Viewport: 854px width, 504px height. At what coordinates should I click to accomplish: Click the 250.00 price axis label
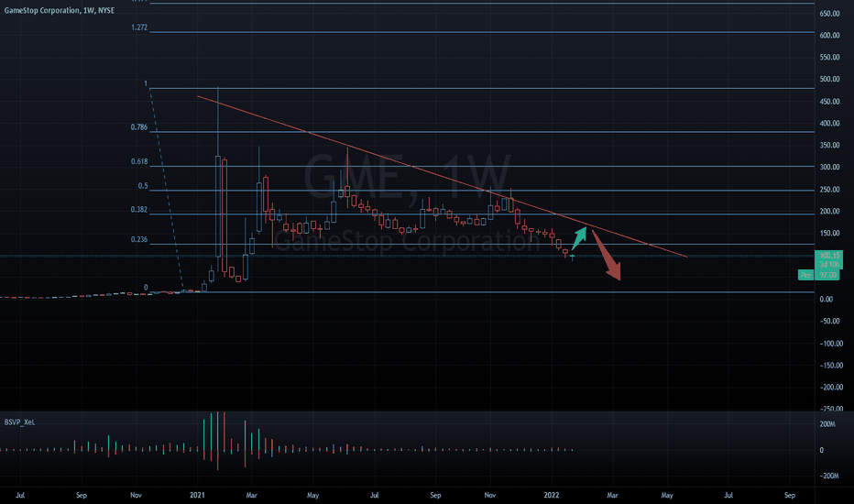(x=829, y=190)
